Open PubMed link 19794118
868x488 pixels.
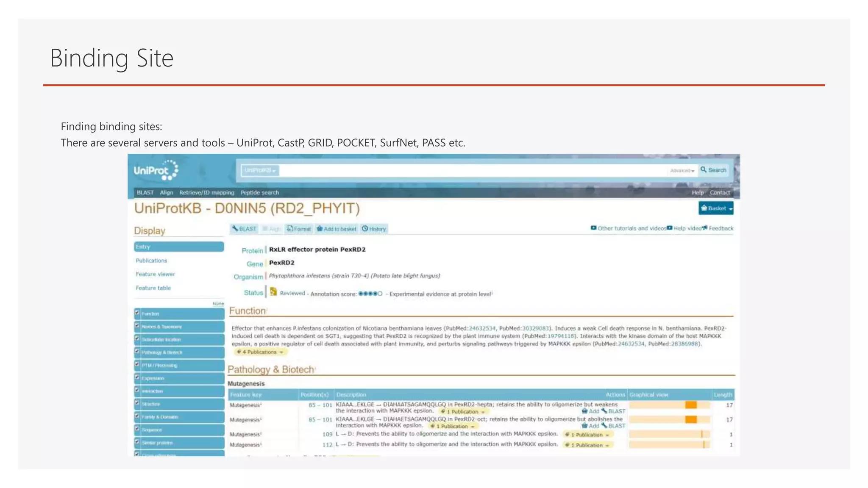pos(561,336)
